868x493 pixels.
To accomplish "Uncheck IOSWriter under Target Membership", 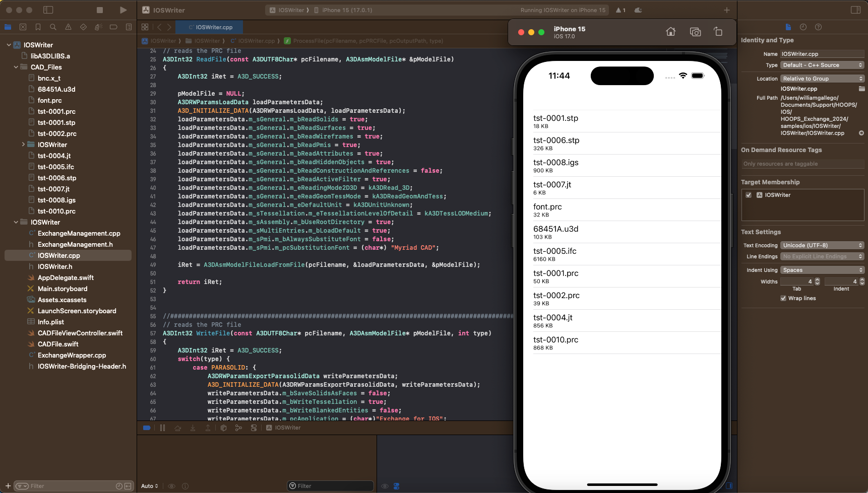I will point(749,195).
